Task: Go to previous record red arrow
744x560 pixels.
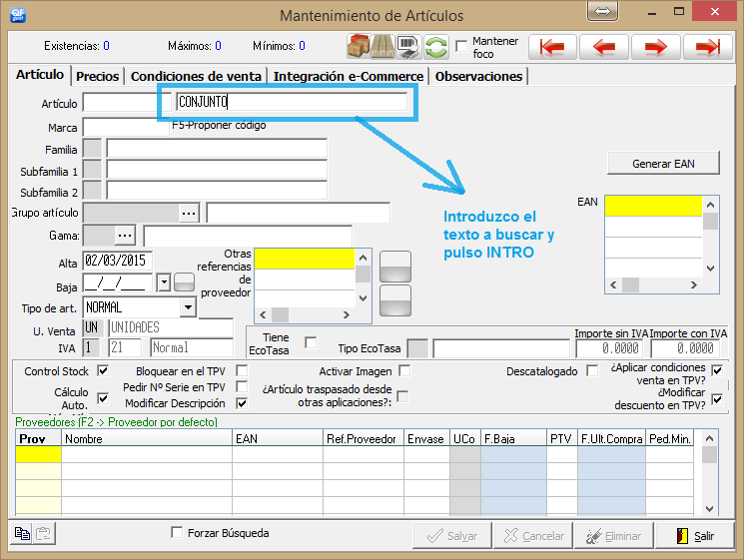Action: pyautogui.click(x=604, y=47)
